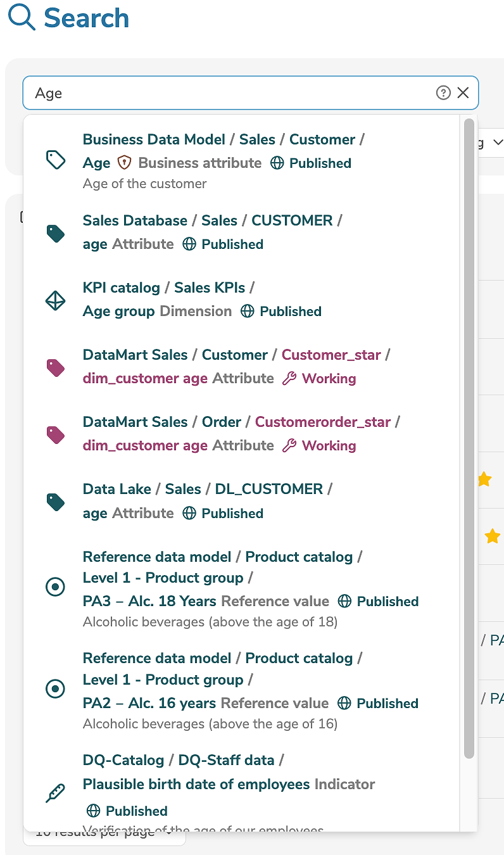Toggle the upper yellow favorite star

point(484,479)
